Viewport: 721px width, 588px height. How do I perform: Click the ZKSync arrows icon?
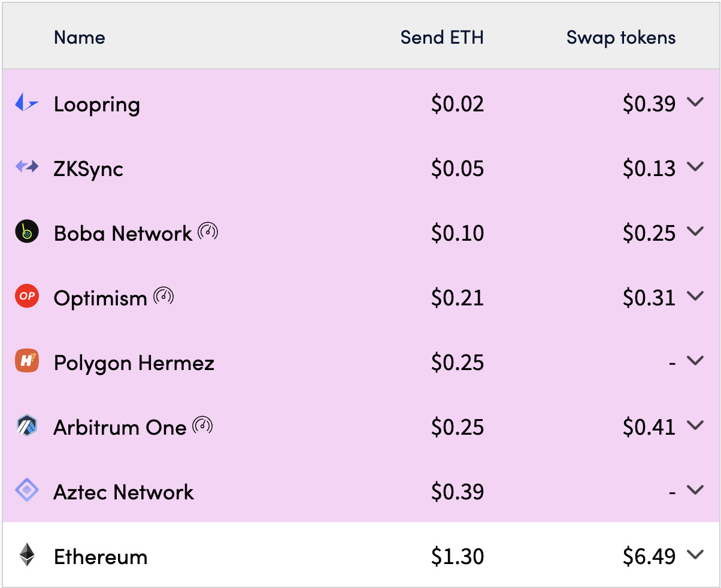pos(26,167)
